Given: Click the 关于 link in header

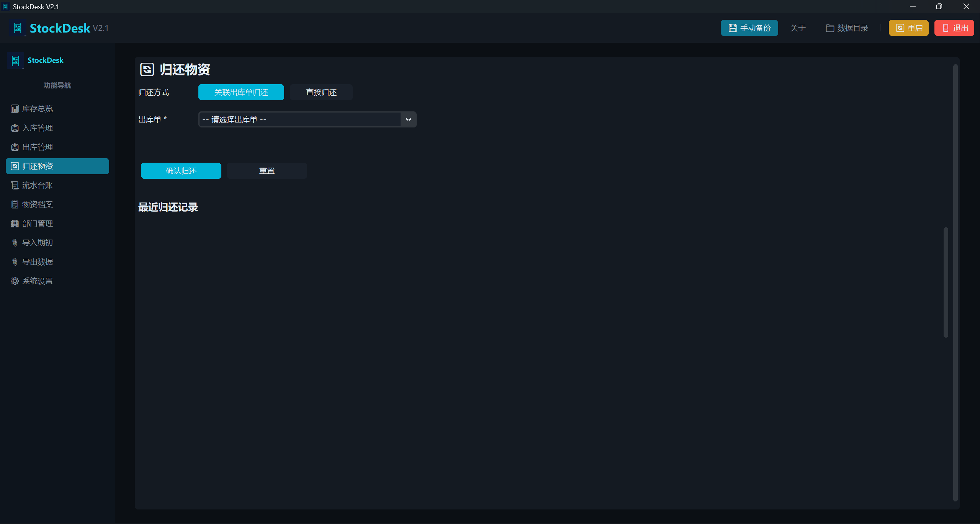Looking at the screenshot, I should (798, 28).
